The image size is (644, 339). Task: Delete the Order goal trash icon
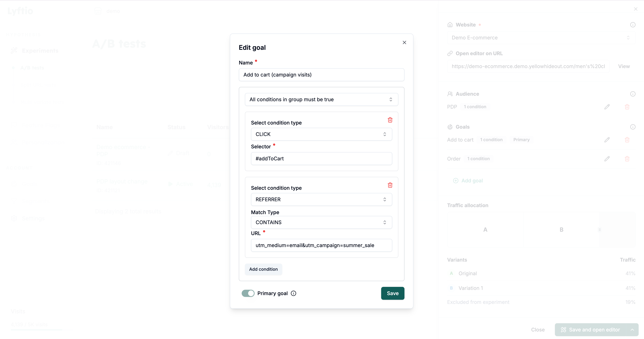coord(627,159)
